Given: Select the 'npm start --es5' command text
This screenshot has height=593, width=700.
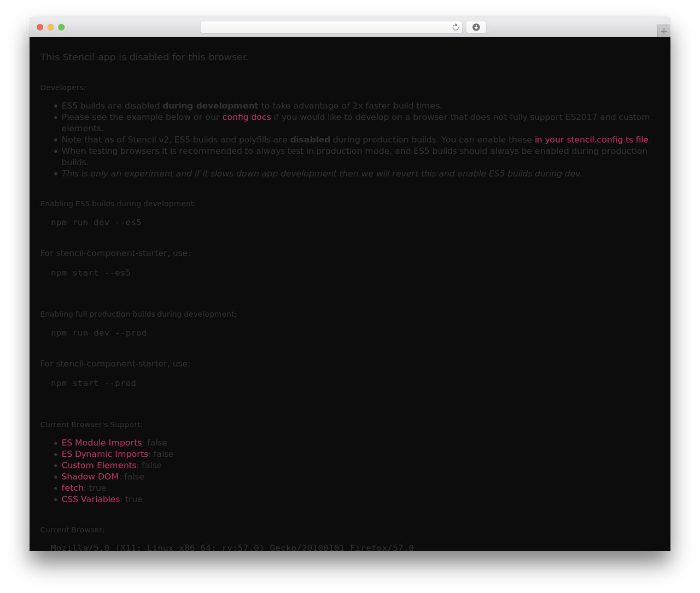Looking at the screenshot, I should 91,273.
